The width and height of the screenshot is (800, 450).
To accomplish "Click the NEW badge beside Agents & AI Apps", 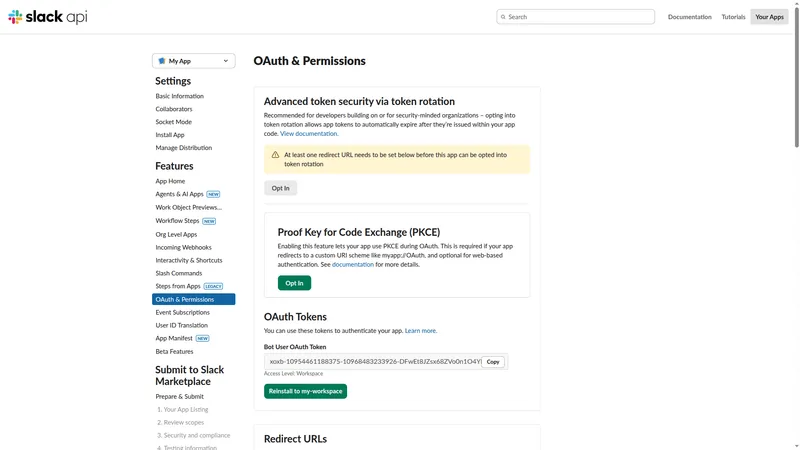I will pos(213,194).
